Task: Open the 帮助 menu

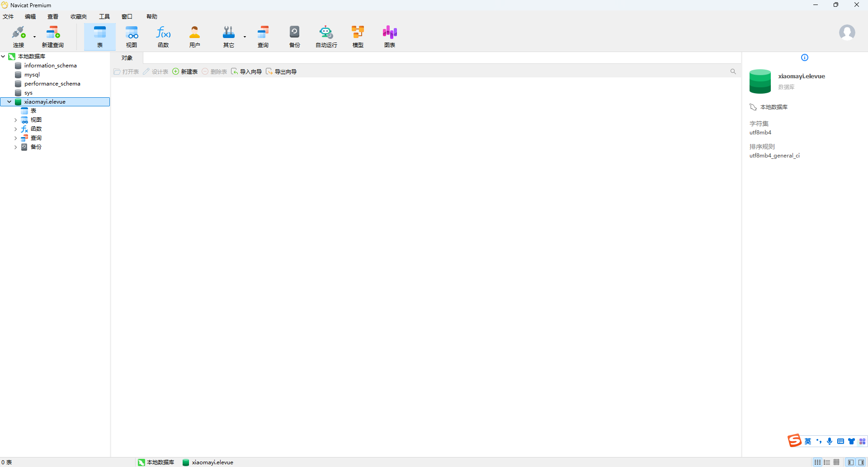Action: (x=152, y=17)
